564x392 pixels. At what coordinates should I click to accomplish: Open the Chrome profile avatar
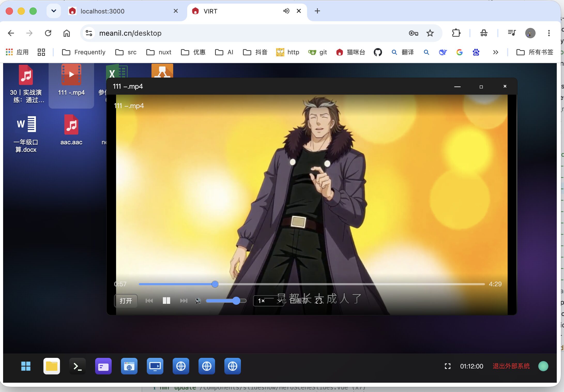pos(530,33)
